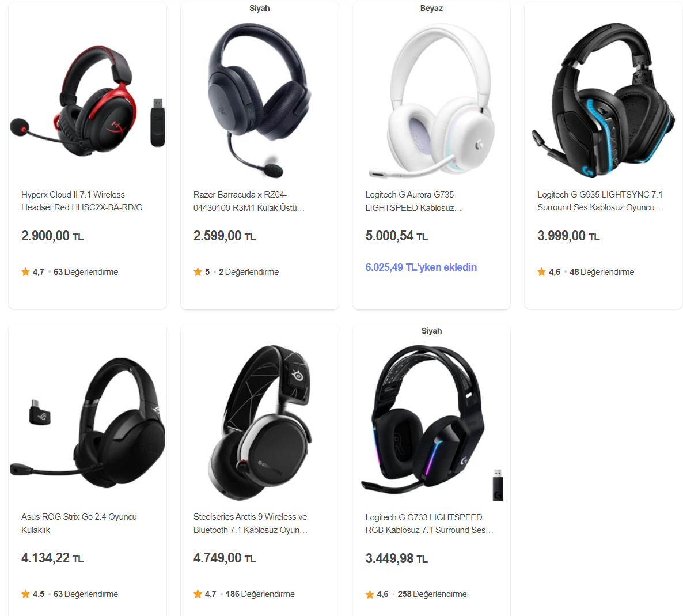Image resolution: width=683 pixels, height=616 pixels.
Task: View 258 Değerlendirme reviews for G733
Action: coord(432,594)
